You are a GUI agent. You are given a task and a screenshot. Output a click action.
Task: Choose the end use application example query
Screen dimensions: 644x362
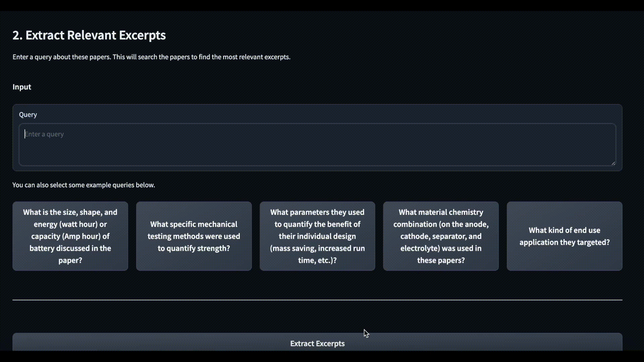click(564, 236)
